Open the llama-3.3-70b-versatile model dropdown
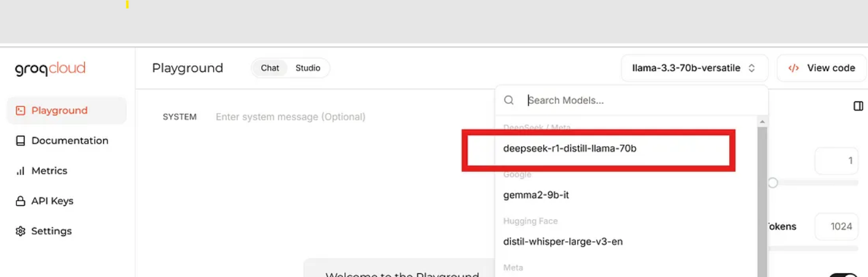868x277 pixels. 694,68
